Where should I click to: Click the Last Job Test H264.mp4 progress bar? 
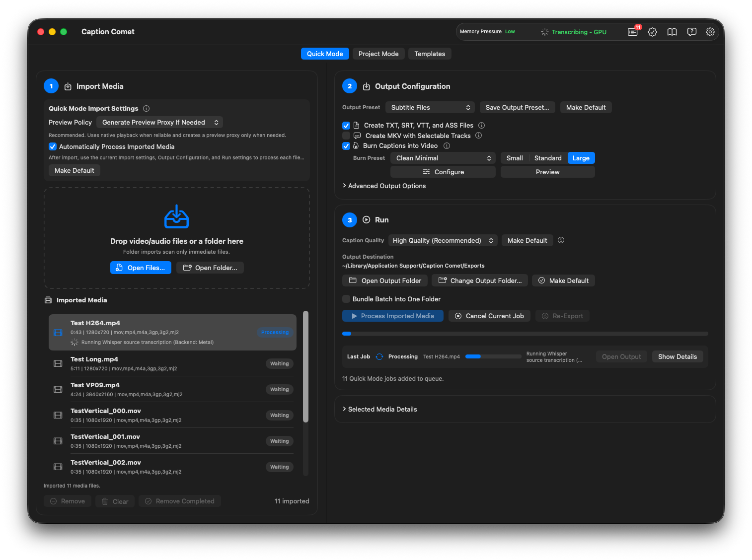click(493, 356)
